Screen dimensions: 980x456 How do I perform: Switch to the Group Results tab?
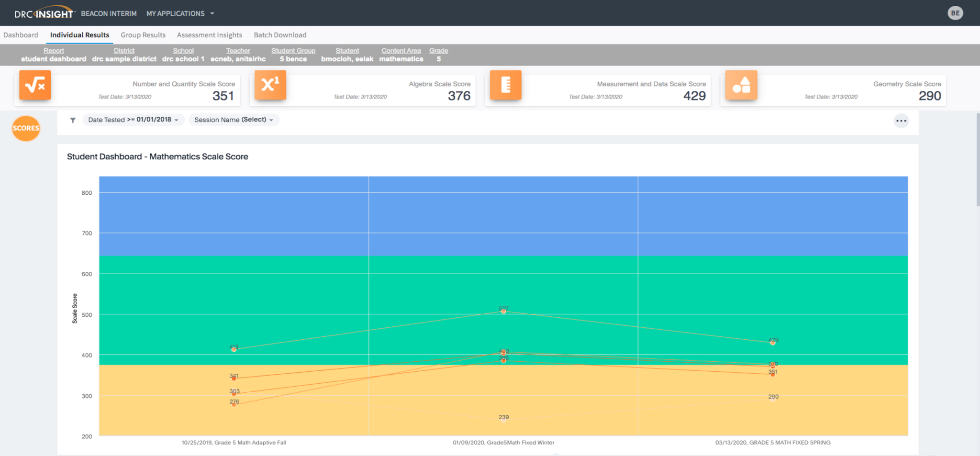143,35
